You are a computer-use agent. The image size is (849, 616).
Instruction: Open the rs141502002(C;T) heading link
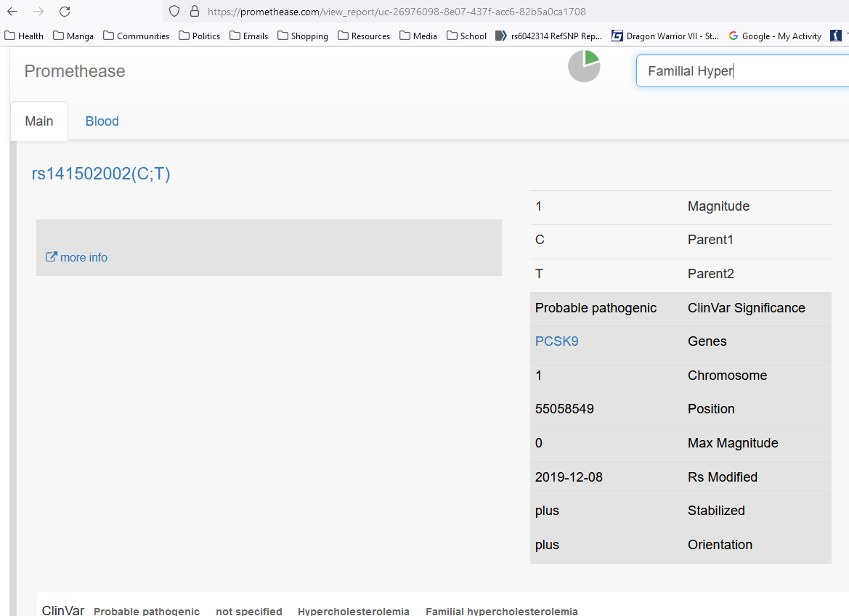coord(101,174)
